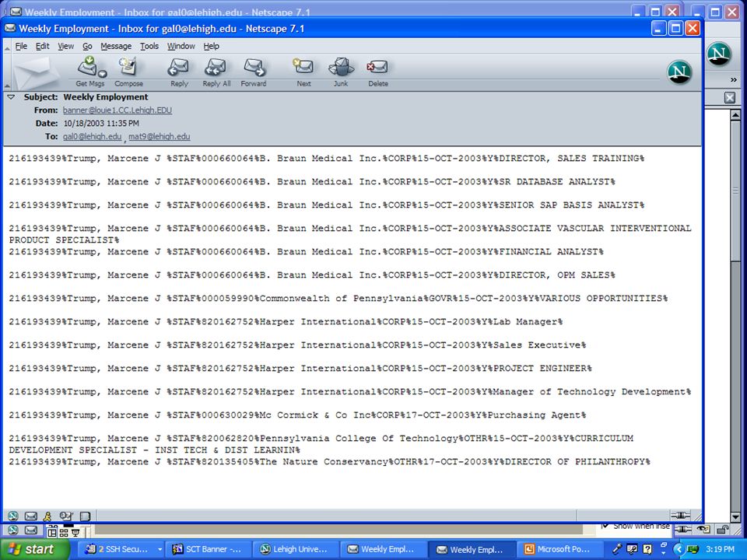Screen dimensions: 747x560
Task: Click recipient gal0@lehigh.edu link
Action: click(x=92, y=137)
